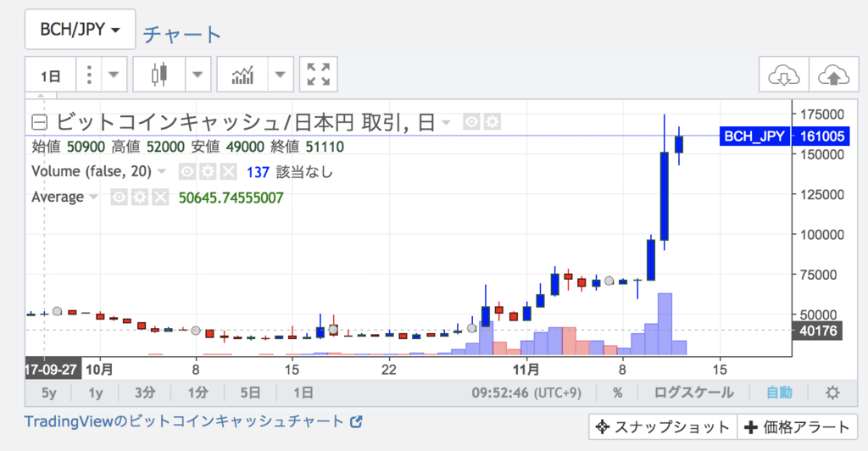Select the 1日 interval button
868x451 pixels.
point(50,75)
